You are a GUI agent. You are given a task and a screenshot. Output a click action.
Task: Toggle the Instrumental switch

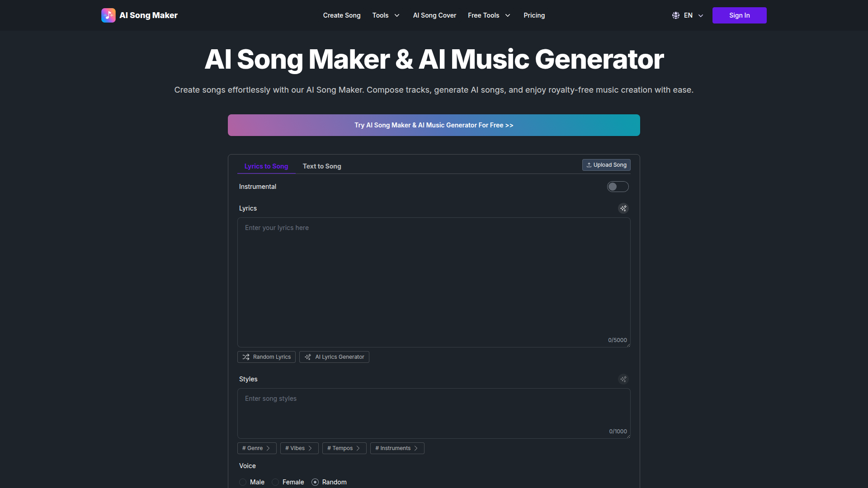click(618, 187)
